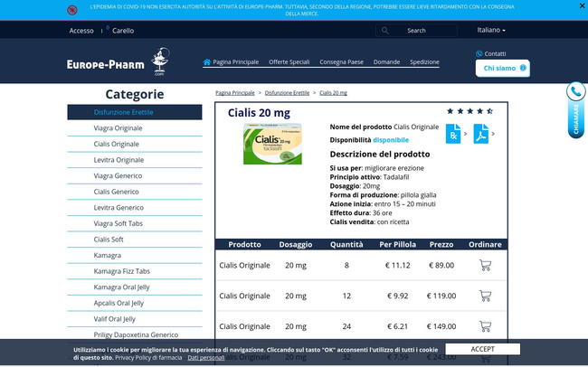Open the PDF document icon

[480, 134]
